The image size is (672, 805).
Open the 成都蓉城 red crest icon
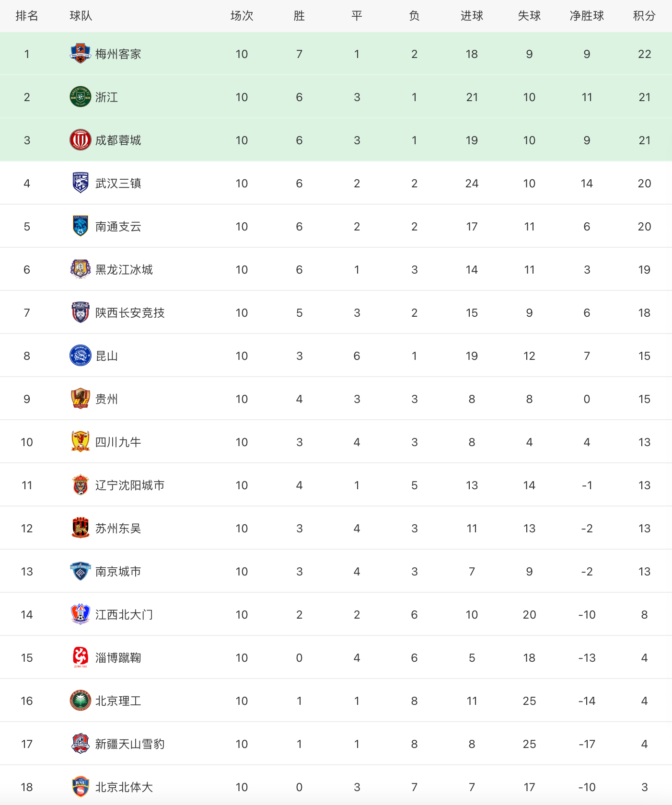point(81,140)
